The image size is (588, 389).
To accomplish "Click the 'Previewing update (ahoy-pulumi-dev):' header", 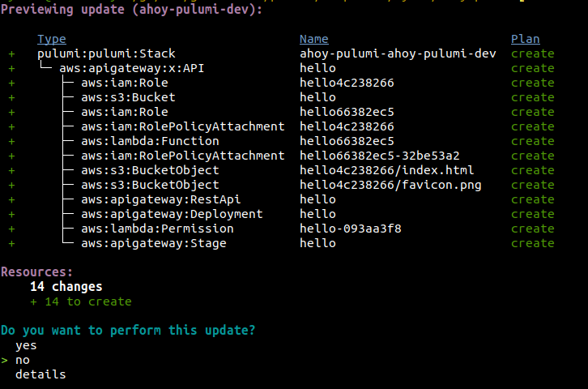I will tap(131, 10).
